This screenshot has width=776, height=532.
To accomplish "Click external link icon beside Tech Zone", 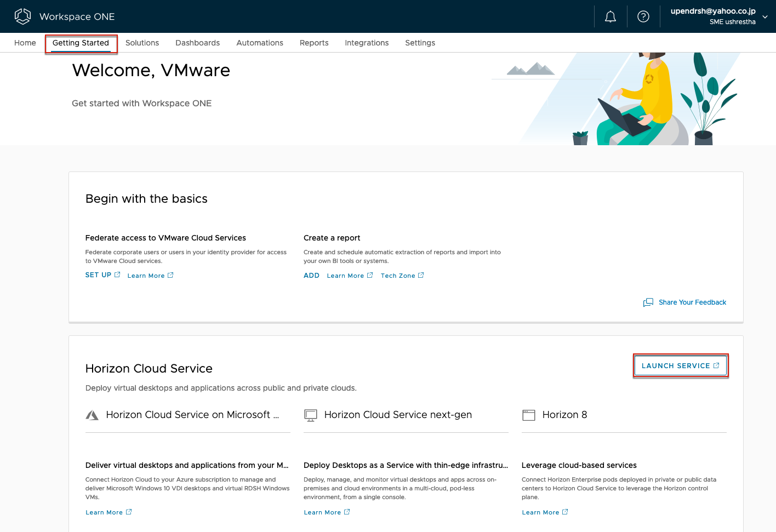I will click(421, 275).
